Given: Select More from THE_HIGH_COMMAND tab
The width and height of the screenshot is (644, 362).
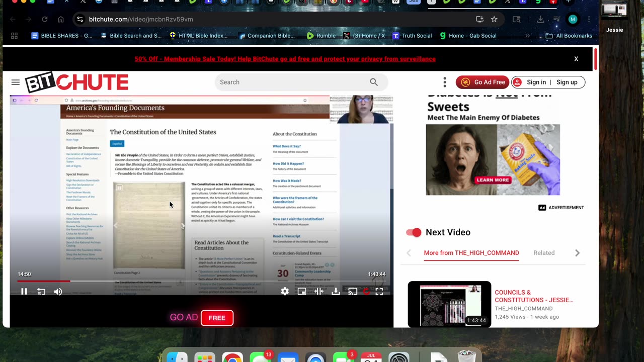Looking at the screenshot, I should [471, 253].
